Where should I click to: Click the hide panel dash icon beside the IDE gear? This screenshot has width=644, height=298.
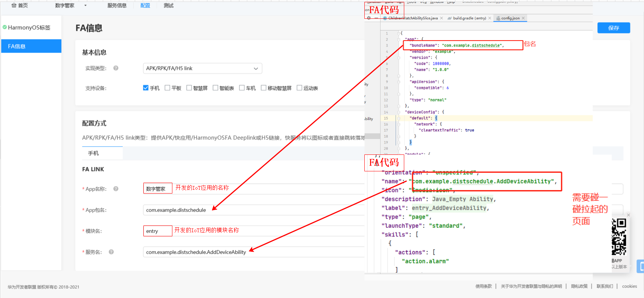[x=376, y=18]
